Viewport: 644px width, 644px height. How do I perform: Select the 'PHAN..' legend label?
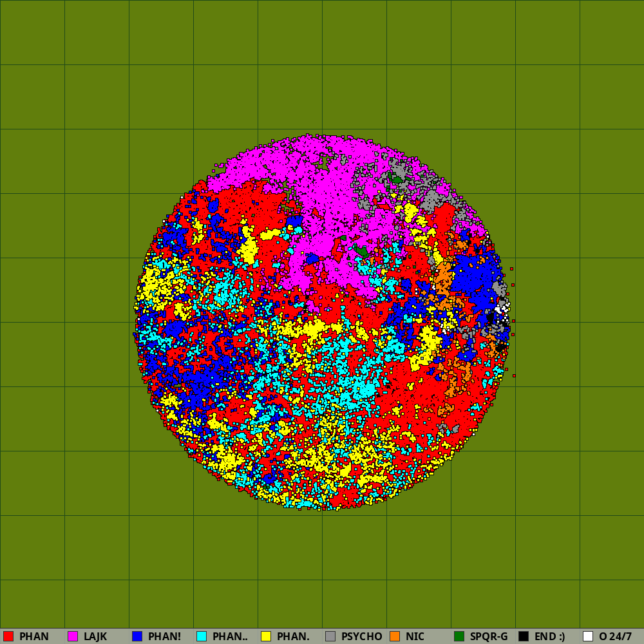230,637
